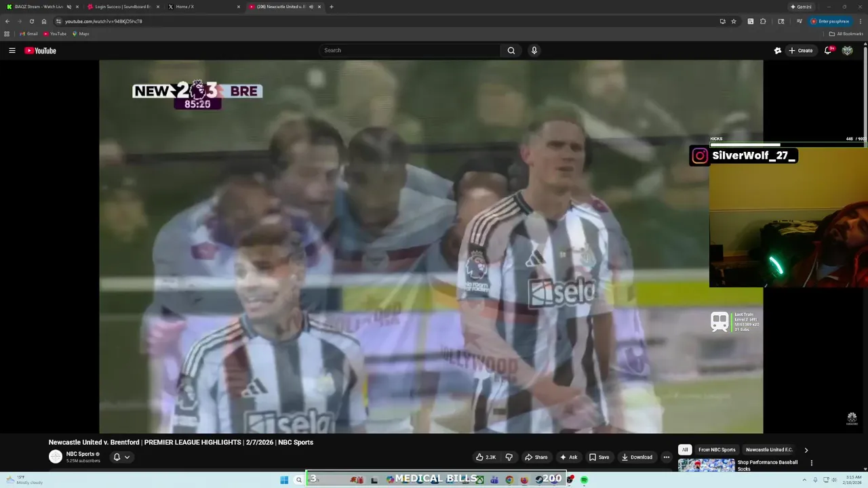Open options for Baseball Socks suggestion

click(x=812, y=463)
